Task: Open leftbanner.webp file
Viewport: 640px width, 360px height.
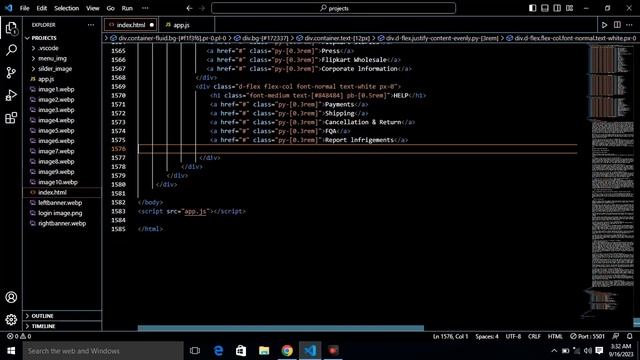Action: (60, 203)
